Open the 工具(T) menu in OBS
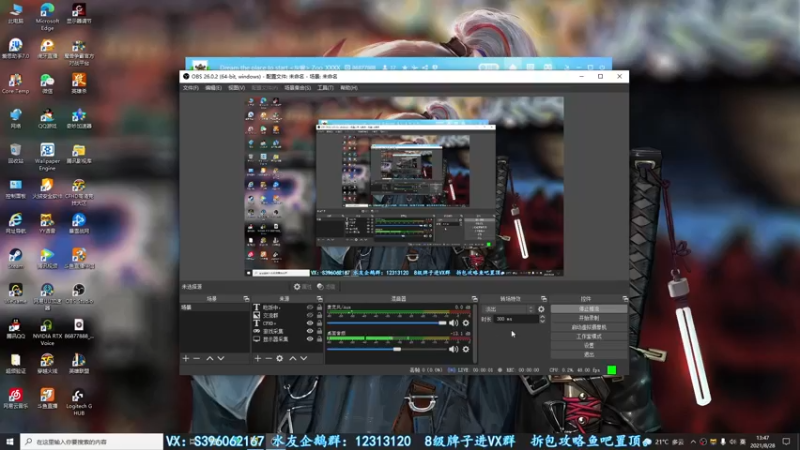This screenshot has width=800, height=450. (325, 88)
